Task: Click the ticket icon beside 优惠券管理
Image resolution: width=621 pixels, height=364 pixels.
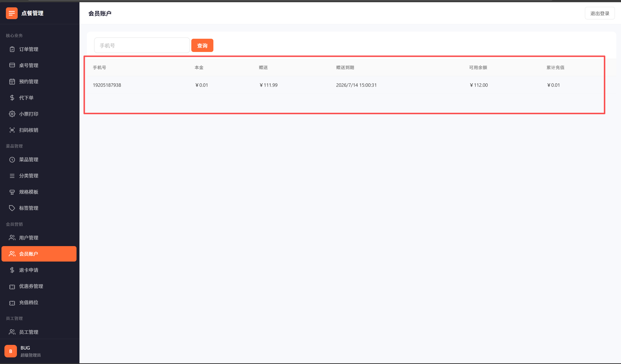Action: [12, 287]
